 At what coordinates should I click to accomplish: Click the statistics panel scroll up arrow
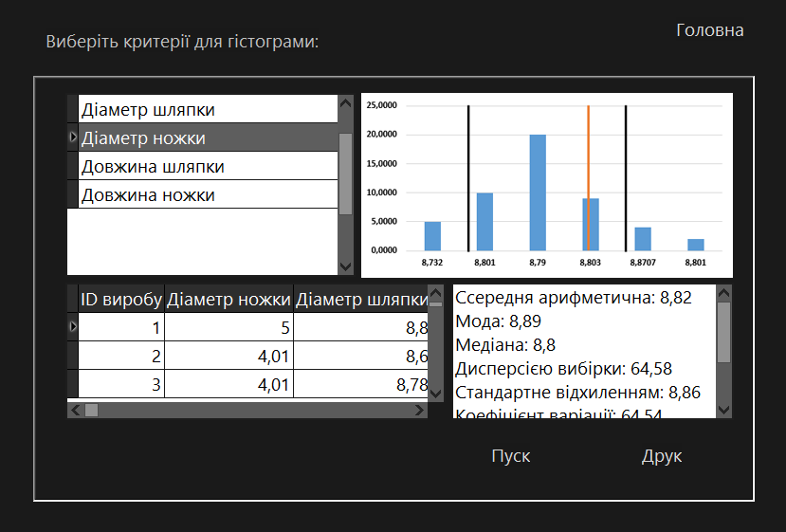[724, 292]
